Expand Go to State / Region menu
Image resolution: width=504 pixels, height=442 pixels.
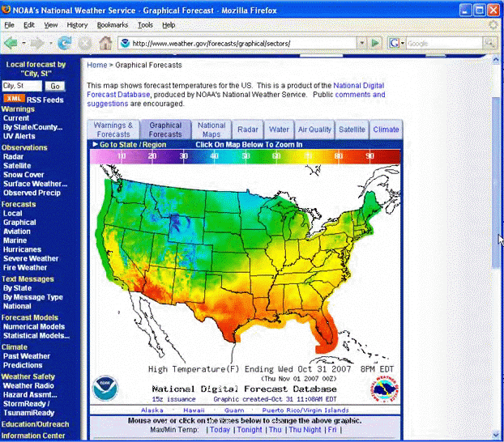[x=130, y=145]
